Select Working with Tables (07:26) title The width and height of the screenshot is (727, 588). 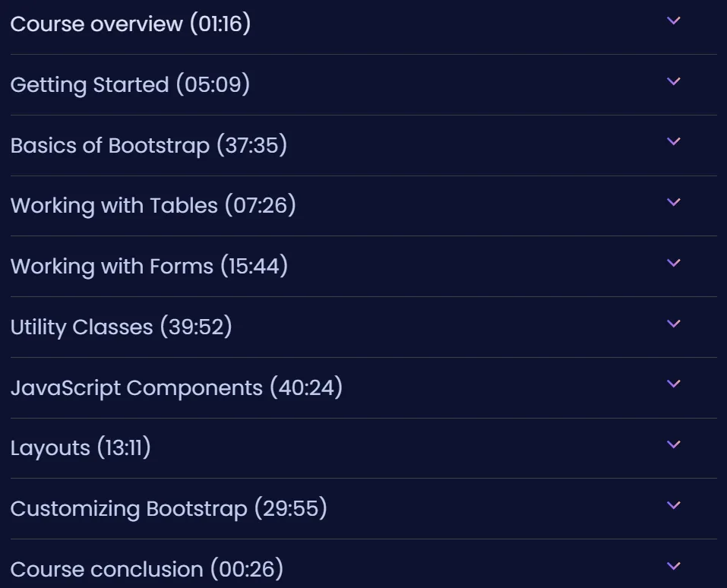tap(153, 205)
